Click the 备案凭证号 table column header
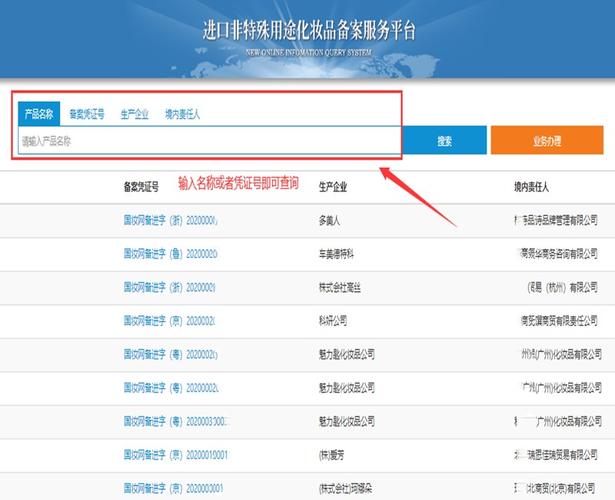Screen dimensions: 615x500 pyautogui.click(x=141, y=186)
